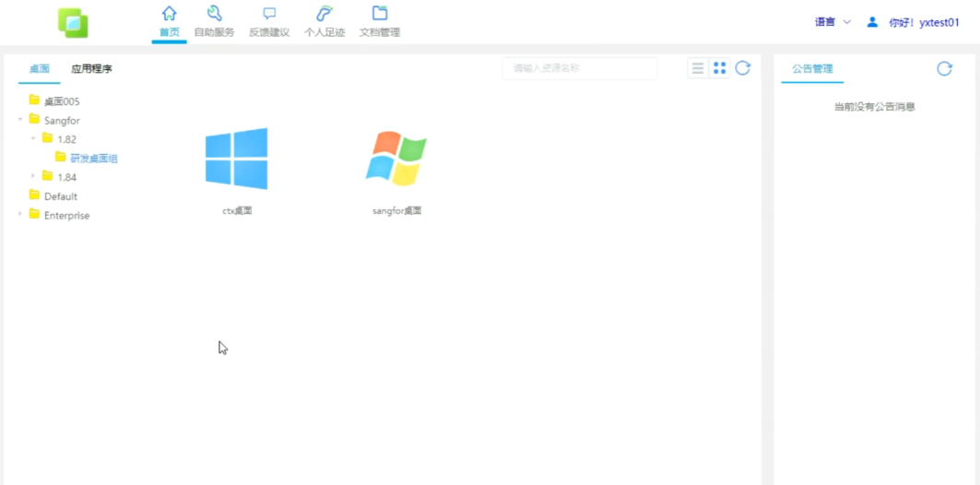The height and width of the screenshot is (485, 980).
Task: Select the 应用程序 tab
Action: click(x=92, y=69)
